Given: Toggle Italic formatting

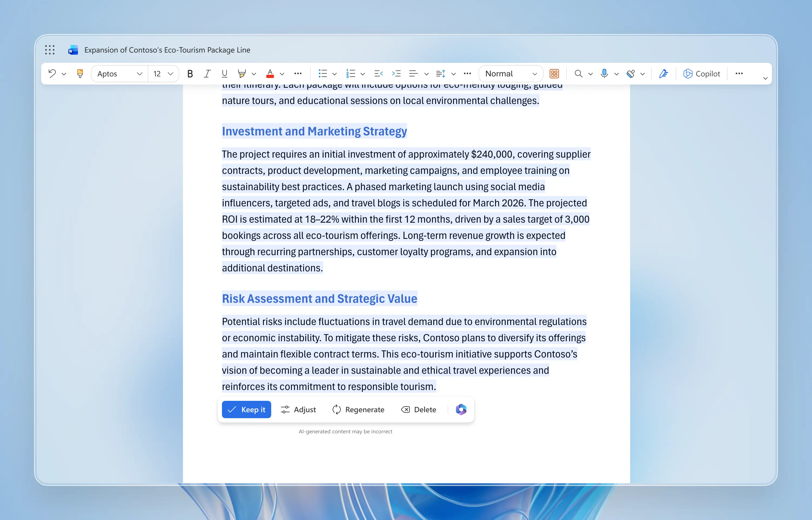Looking at the screenshot, I should (207, 74).
